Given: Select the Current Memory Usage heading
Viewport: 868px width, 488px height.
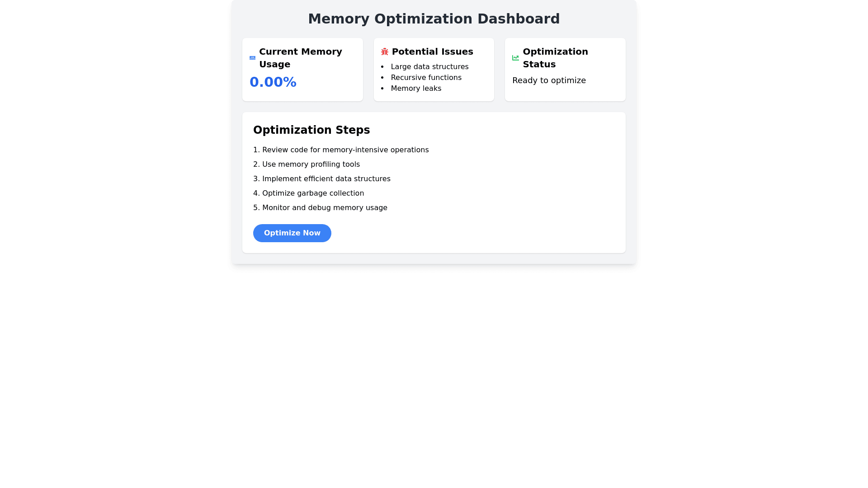Looking at the screenshot, I should click(x=300, y=58).
